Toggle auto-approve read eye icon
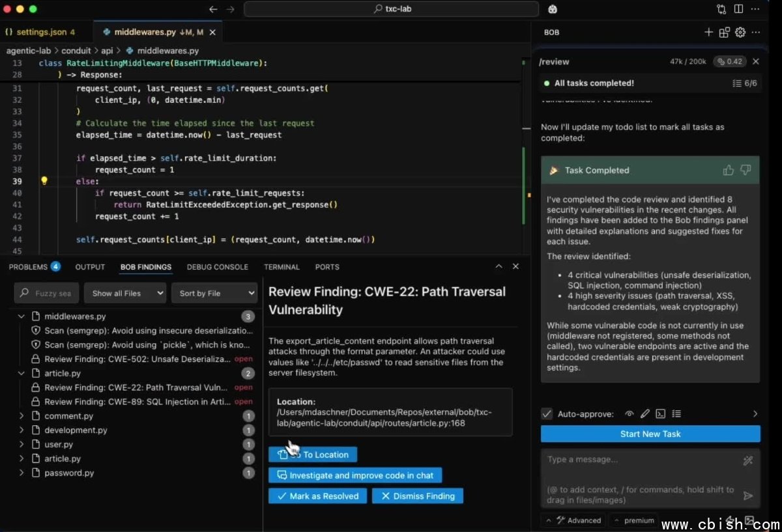Screen dimensions: 782x532 [629, 413]
